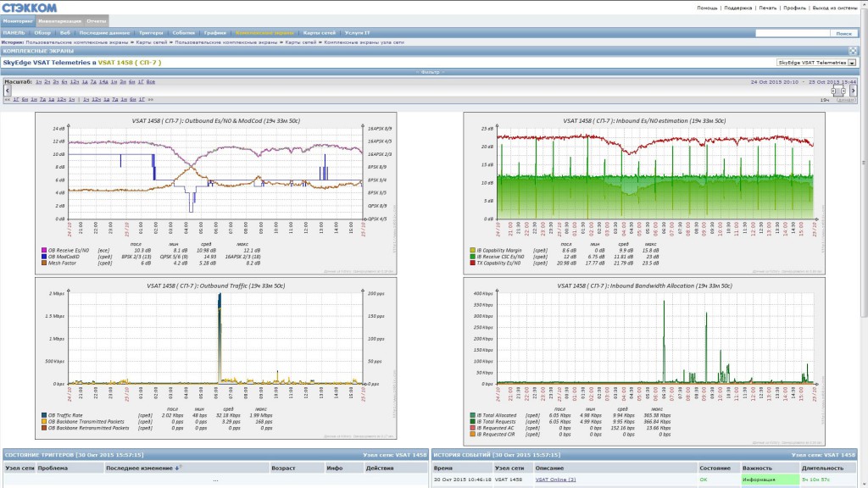Click sort arrow beside Последнее изменение column

click(x=177, y=468)
